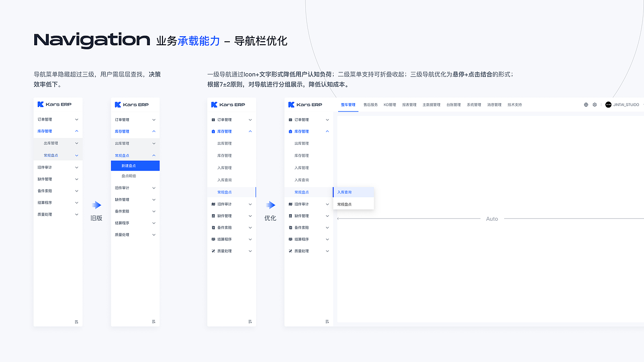Select active 常规盘点 item in the standalone optimized sidebar
644x362 pixels.
click(231, 192)
